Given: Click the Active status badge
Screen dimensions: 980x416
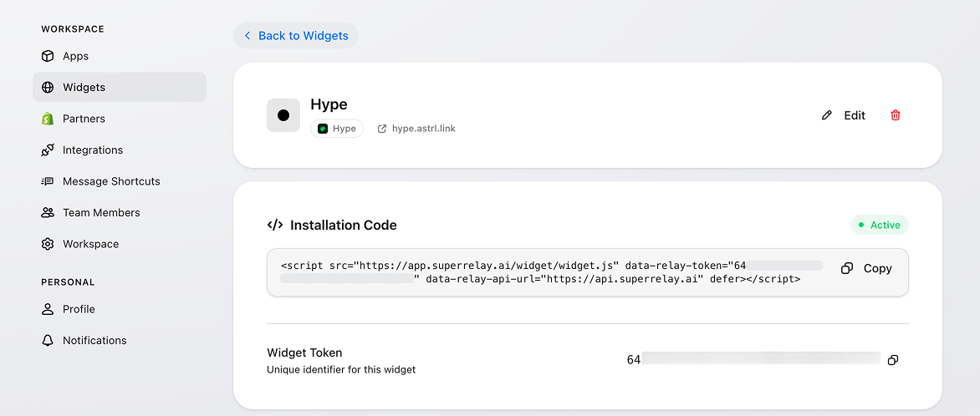Looking at the screenshot, I should click(x=879, y=225).
